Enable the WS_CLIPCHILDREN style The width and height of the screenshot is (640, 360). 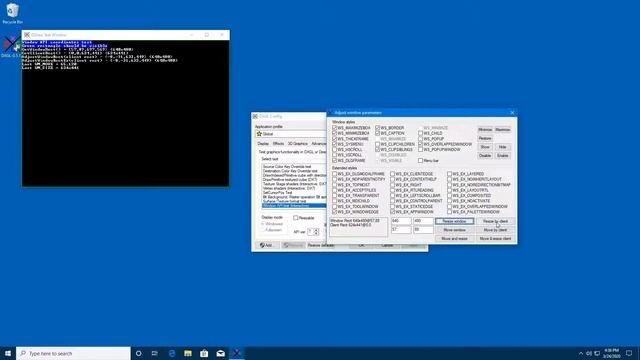395,144
